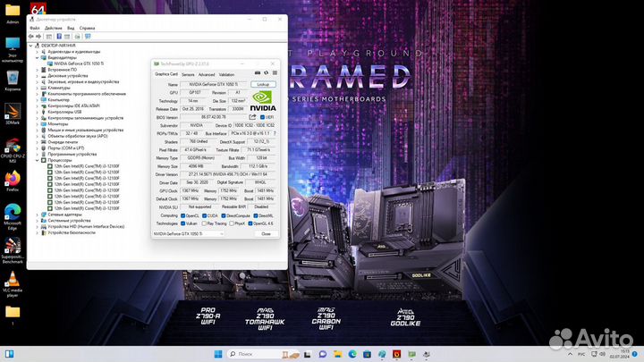Expand the Сетевые адаптеры node
This screenshot has width=644, height=362.
[37, 215]
